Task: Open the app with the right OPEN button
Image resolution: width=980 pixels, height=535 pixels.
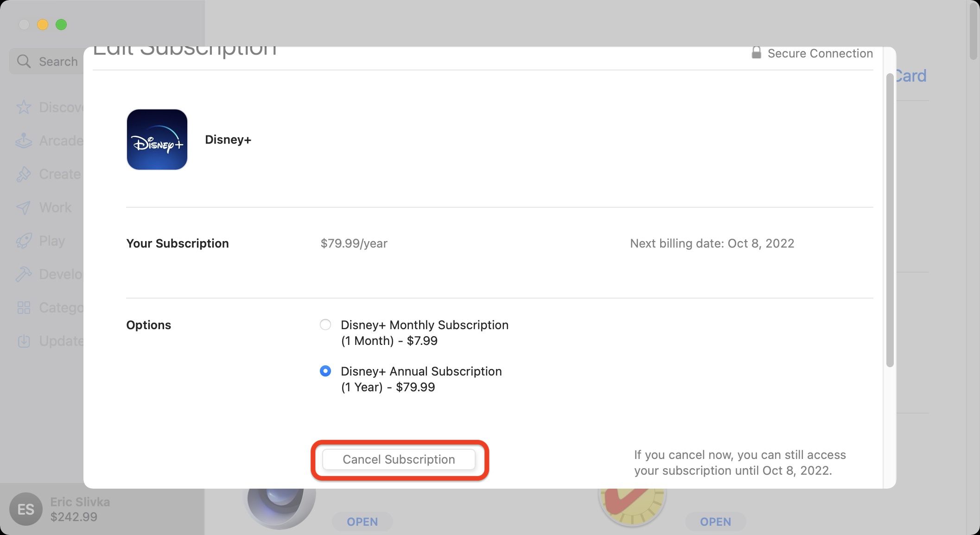Action: pyautogui.click(x=715, y=522)
